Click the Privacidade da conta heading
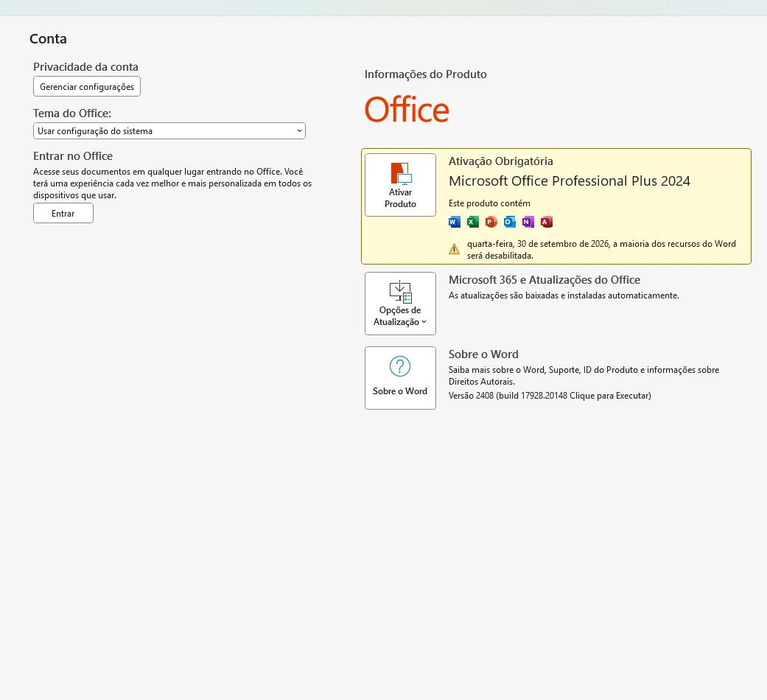Screen dimensions: 767x700 pos(85,66)
